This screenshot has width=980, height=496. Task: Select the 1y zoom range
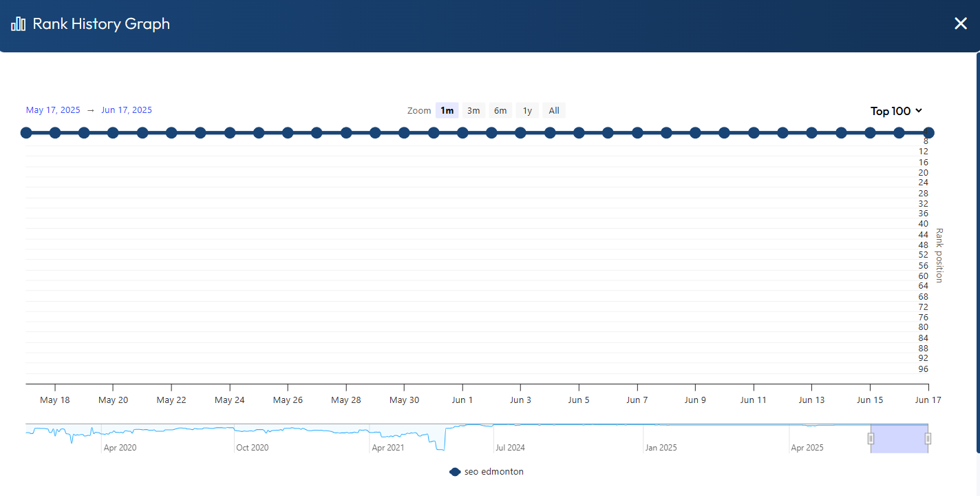[527, 110]
